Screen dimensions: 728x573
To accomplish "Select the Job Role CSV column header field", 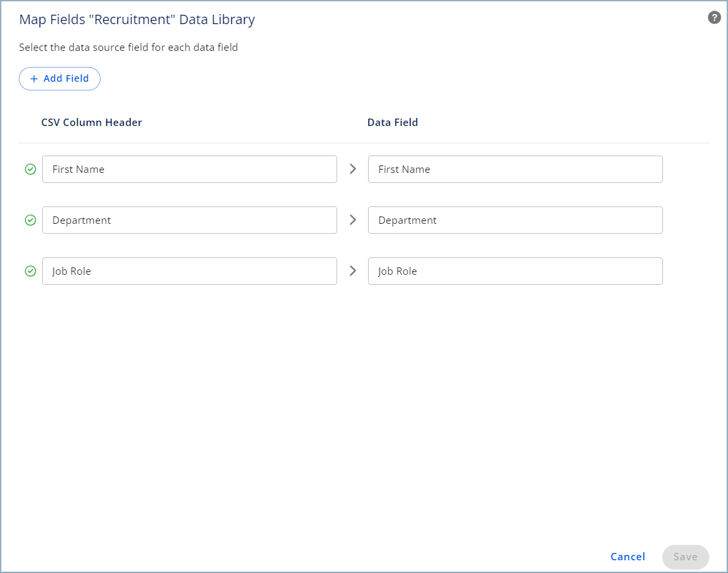I will [189, 271].
